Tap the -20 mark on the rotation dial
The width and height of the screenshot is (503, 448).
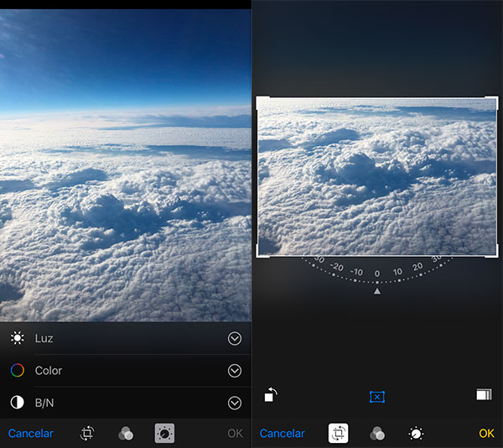[x=336, y=266]
